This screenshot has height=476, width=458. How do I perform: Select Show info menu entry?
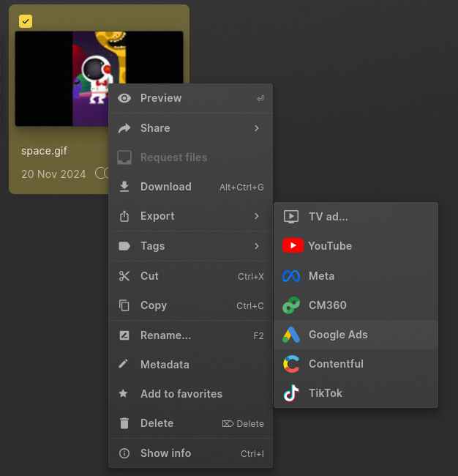pos(190,453)
